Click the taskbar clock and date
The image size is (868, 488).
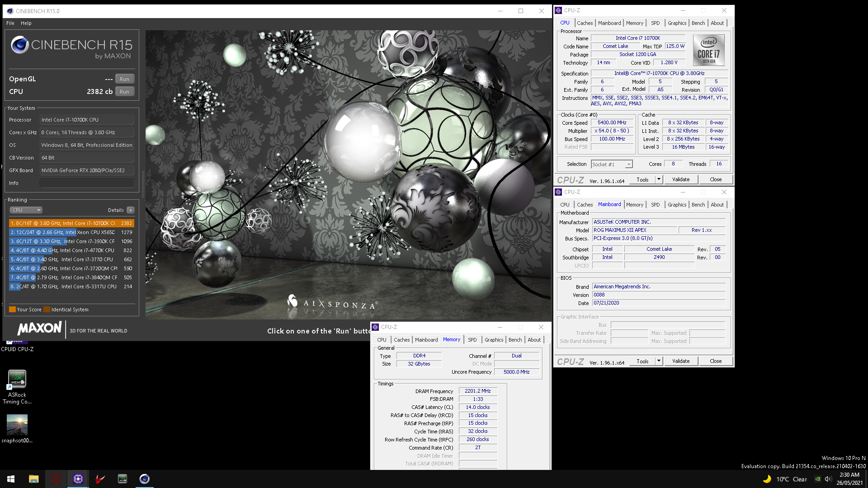point(849,479)
